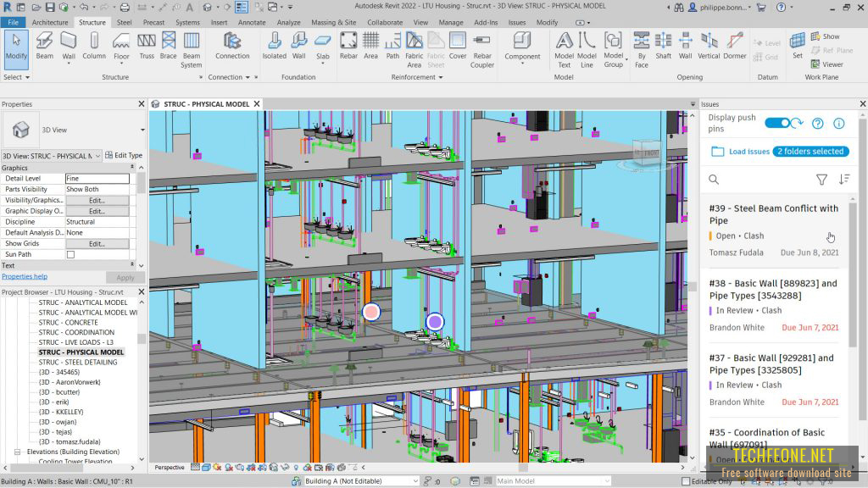Switch to the Steel ribbon tab
This screenshot has width=868, height=488.
(x=124, y=22)
